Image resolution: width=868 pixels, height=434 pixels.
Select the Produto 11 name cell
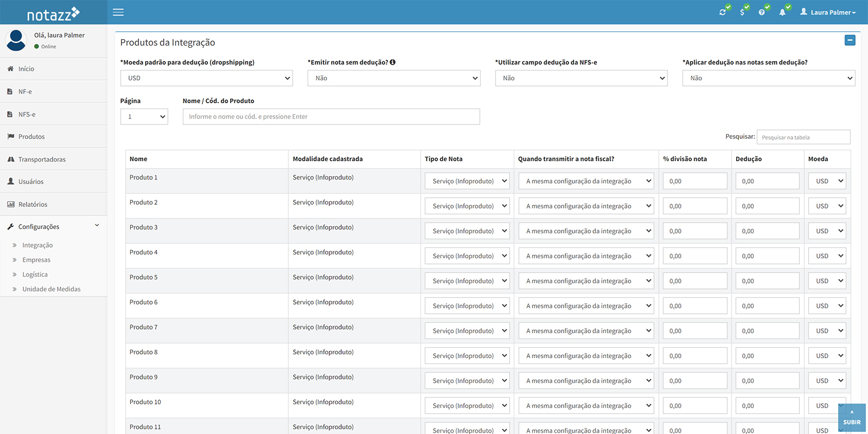click(207, 426)
